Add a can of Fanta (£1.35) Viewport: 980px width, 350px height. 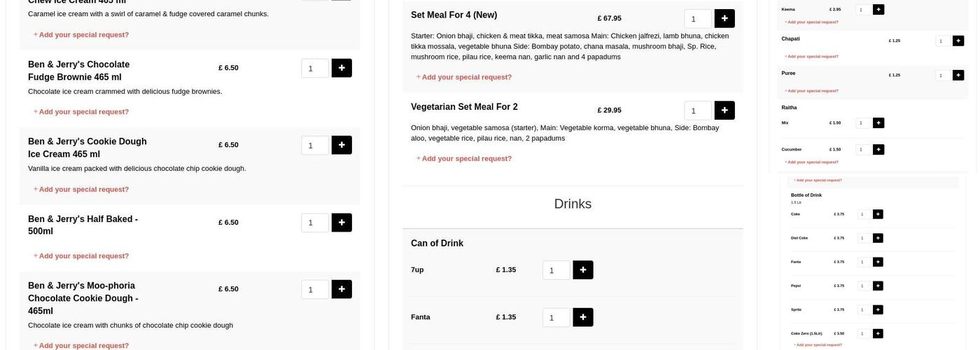pos(582,317)
